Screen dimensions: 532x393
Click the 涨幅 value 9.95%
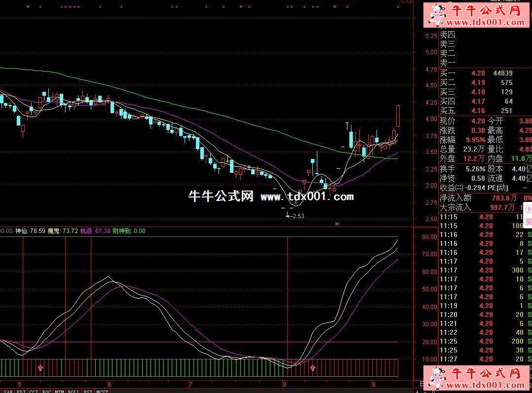click(476, 140)
